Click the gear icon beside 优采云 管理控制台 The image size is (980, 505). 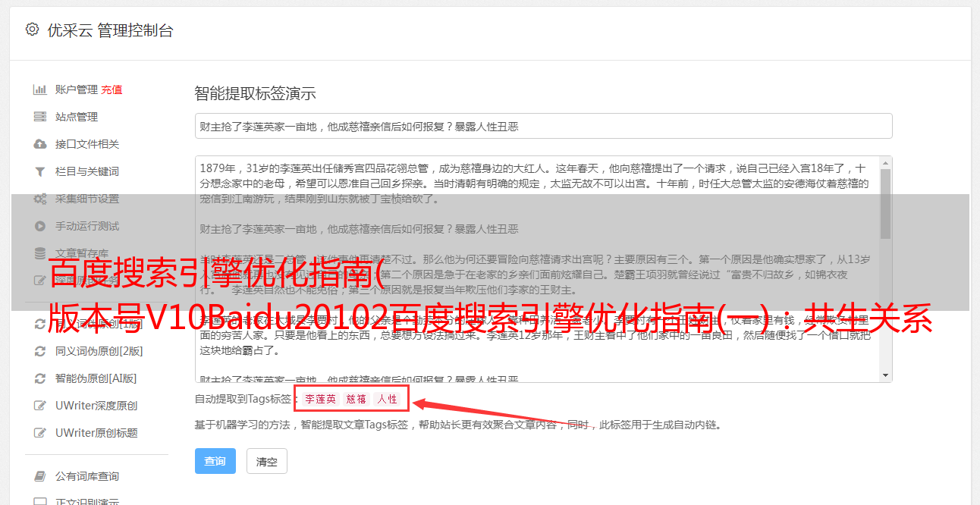point(32,30)
